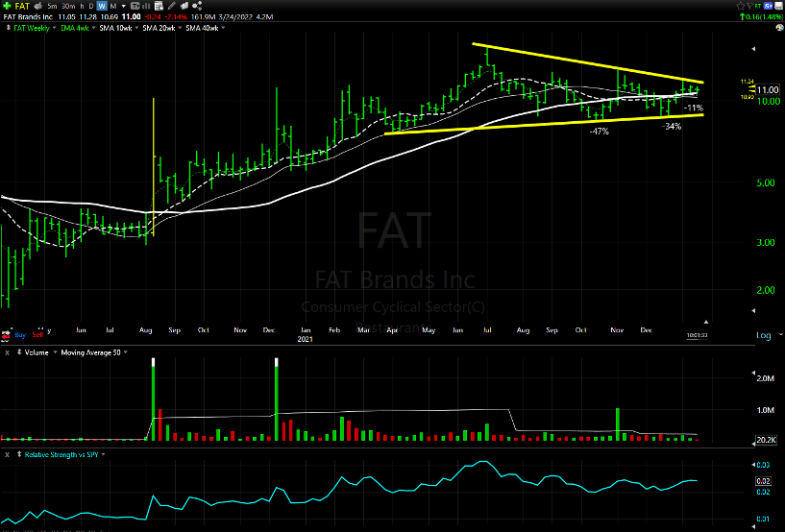Click the flag icon in top right
Image resolution: width=785 pixels, height=532 pixels.
pos(750,6)
